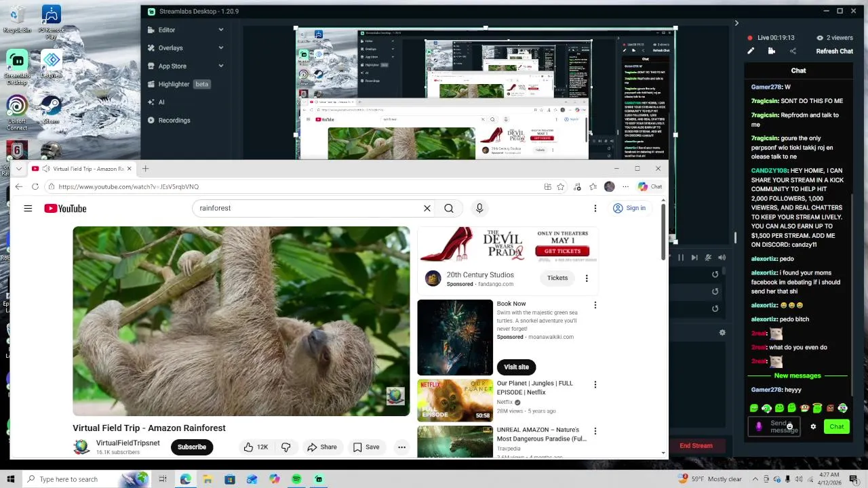Collapse the Streamlabs live dock arrow
The image size is (868, 488).
(x=736, y=23)
